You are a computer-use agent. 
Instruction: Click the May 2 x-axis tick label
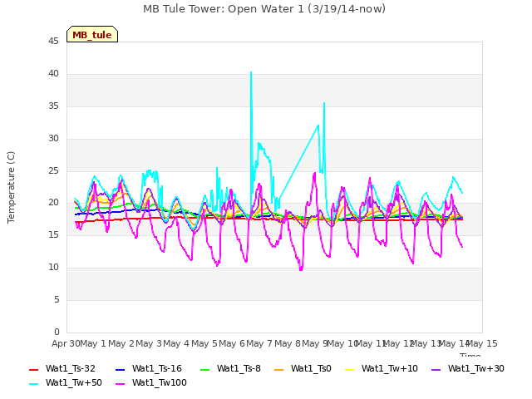pos(121,343)
